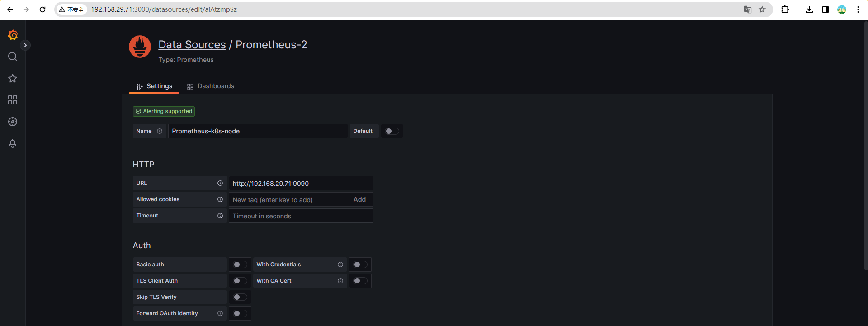Click the Forward OAuth Identity info icon
The height and width of the screenshot is (326, 868).
coord(220,313)
